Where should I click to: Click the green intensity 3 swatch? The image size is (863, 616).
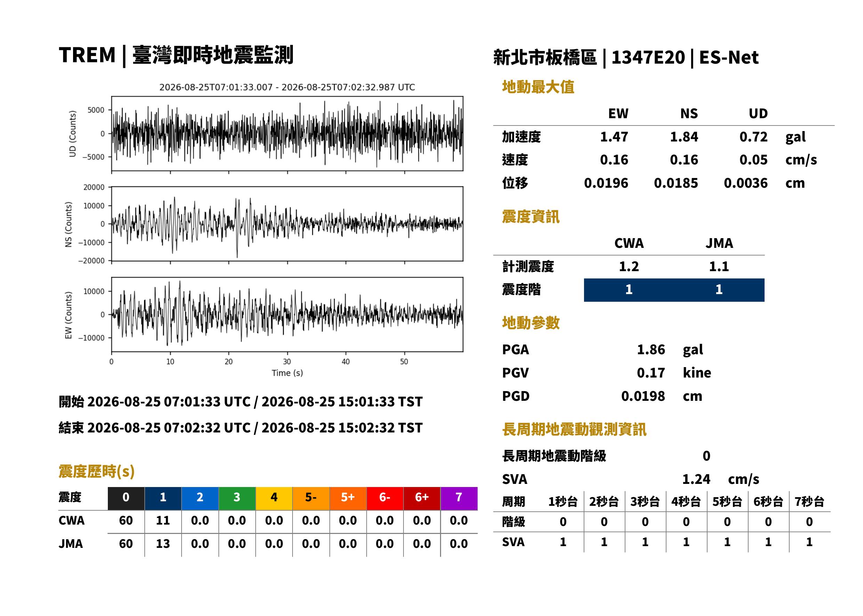[237, 498]
